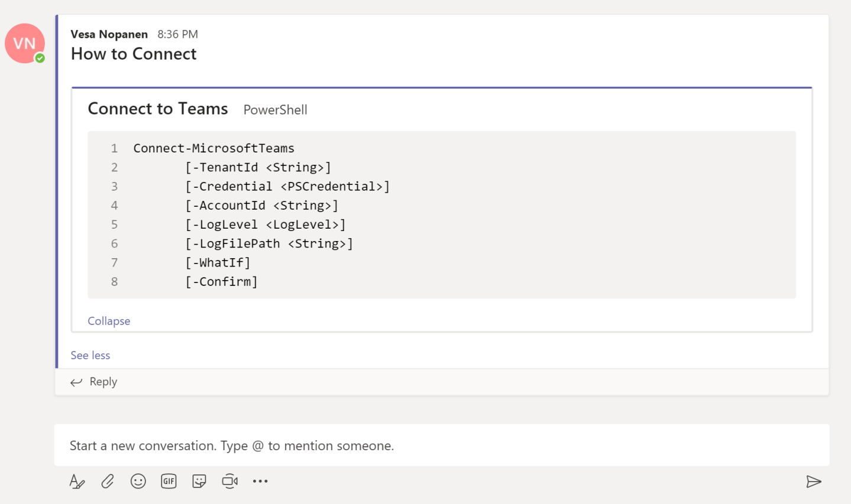Click the [-LogLevel <LogLevel>] line
Screen dimensions: 851x504
(265, 225)
